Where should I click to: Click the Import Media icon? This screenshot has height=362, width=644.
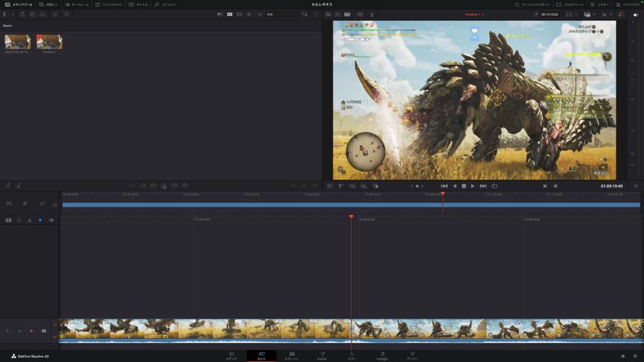point(22,14)
